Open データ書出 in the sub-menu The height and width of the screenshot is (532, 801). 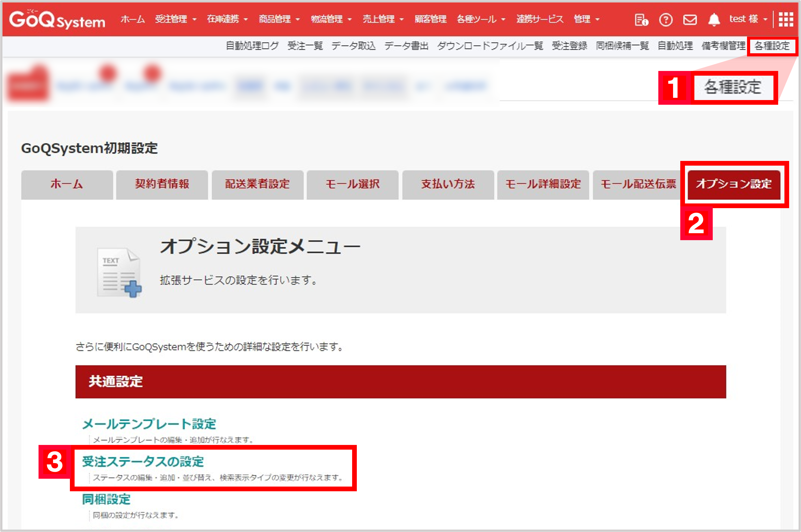pyautogui.click(x=406, y=45)
